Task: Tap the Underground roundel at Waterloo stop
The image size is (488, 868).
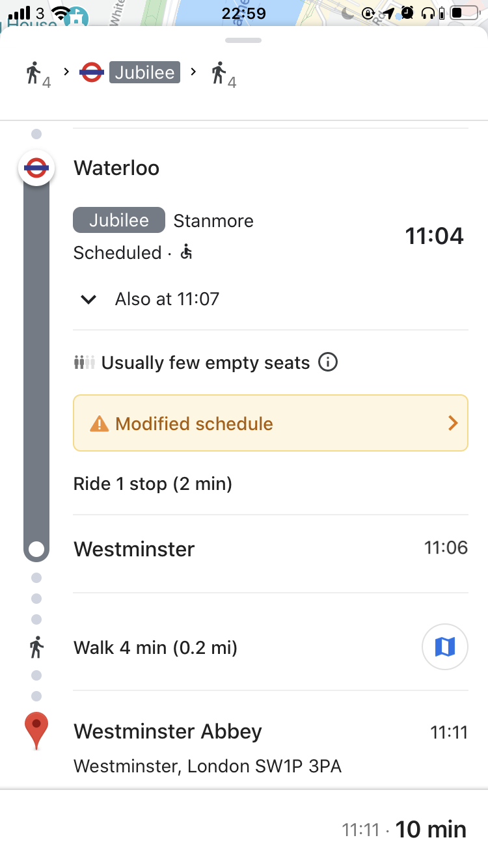Action: pyautogui.click(x=36, y=168)
